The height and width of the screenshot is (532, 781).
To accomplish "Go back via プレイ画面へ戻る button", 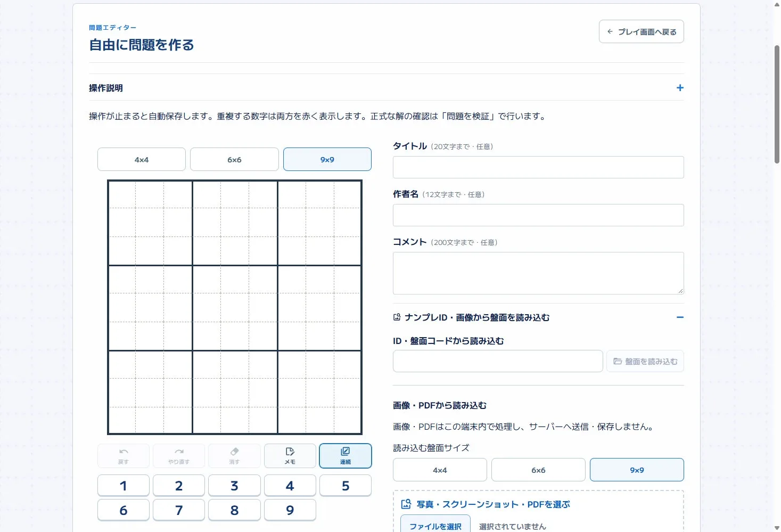I will [x=642, y=31].
